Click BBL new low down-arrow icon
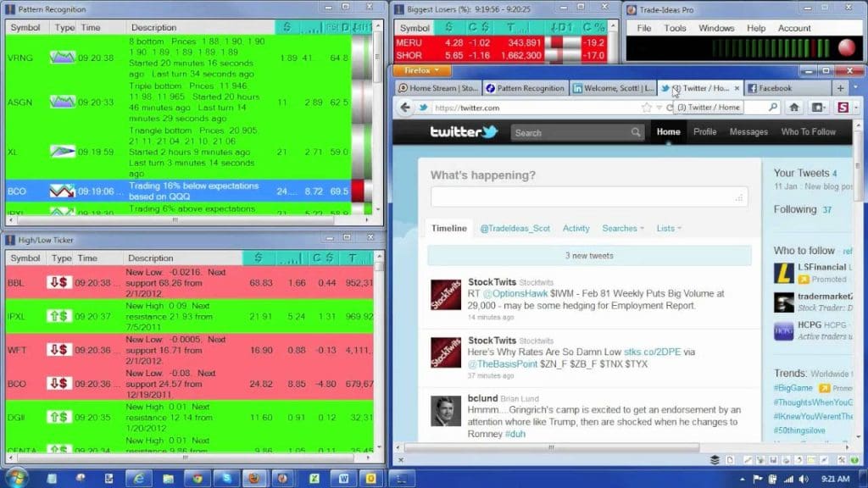The width and height of the screenshot is (868, 488). (59, 282)
